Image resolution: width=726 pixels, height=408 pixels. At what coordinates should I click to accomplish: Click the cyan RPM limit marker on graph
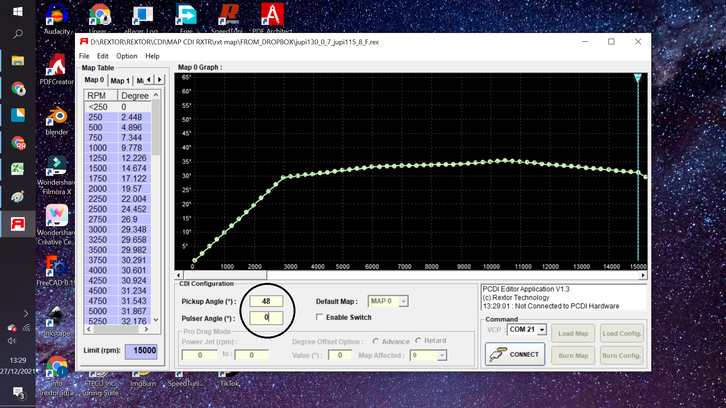[x=638, y=78]
